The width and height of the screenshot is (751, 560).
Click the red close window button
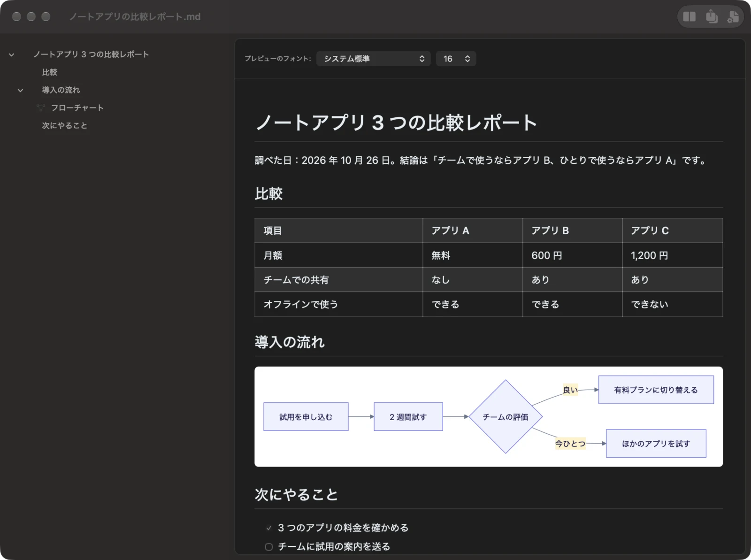pos(16,16)
